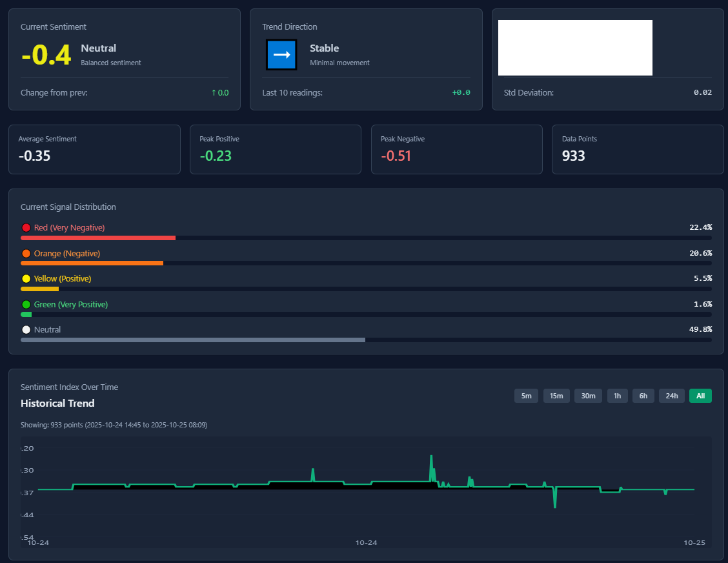Click the 'Green (Very Positive)' label
Image resolution: width=728 pixels, height=563 pixels.
pos(70,305)
